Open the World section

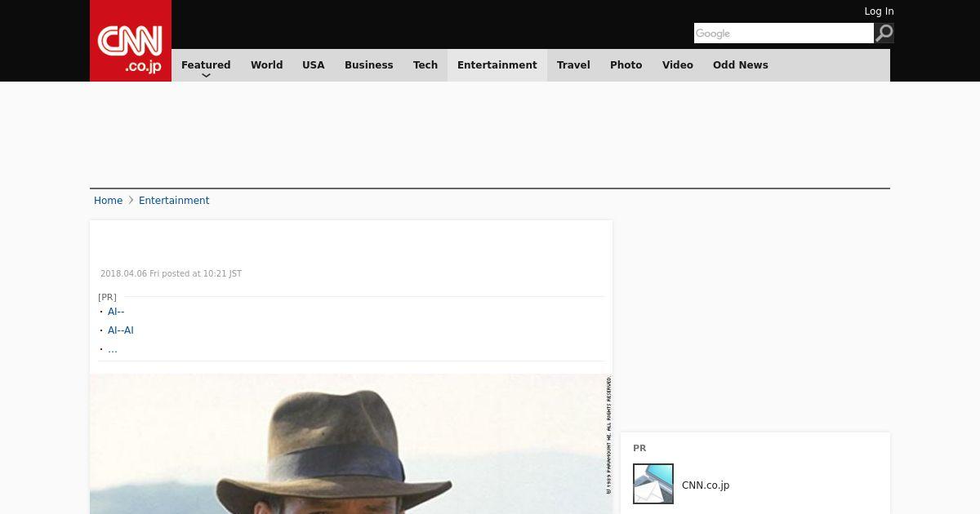(266, 65)
